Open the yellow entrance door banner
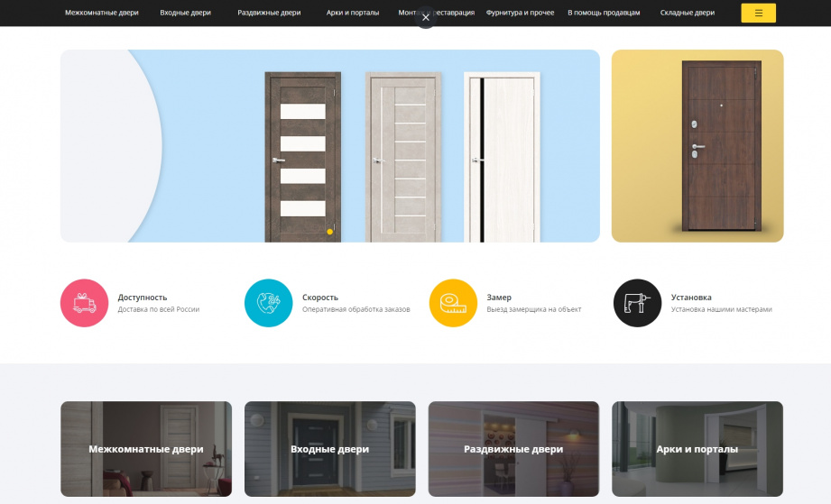Viewport: 831px width, 504px height. 697,146
